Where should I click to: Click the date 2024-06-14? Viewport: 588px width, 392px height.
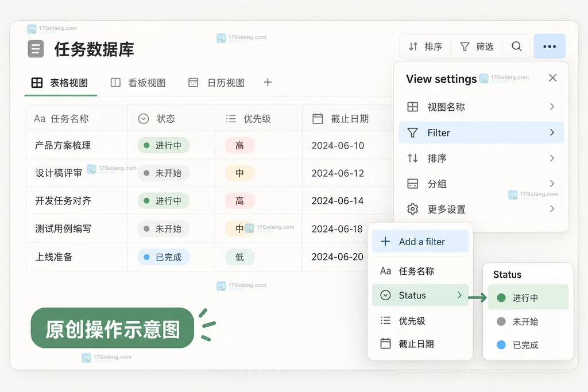(x=338, y=201)
